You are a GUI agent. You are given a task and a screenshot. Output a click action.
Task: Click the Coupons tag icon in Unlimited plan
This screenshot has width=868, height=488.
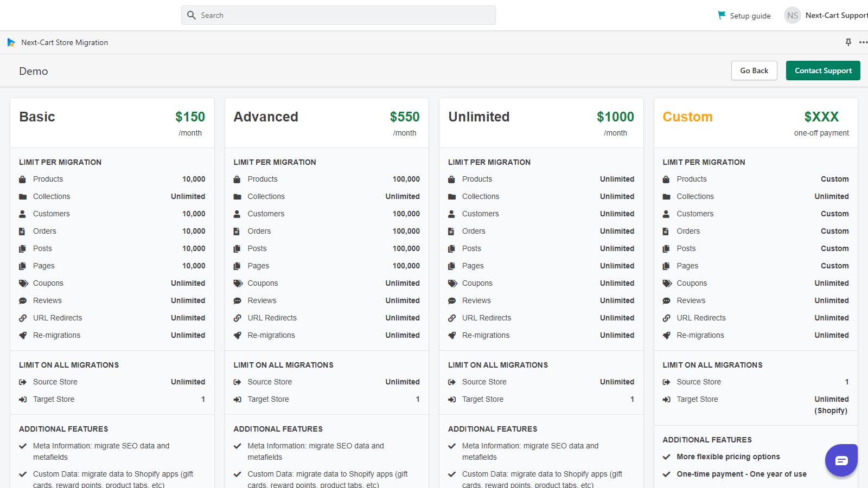pos(452,284)
